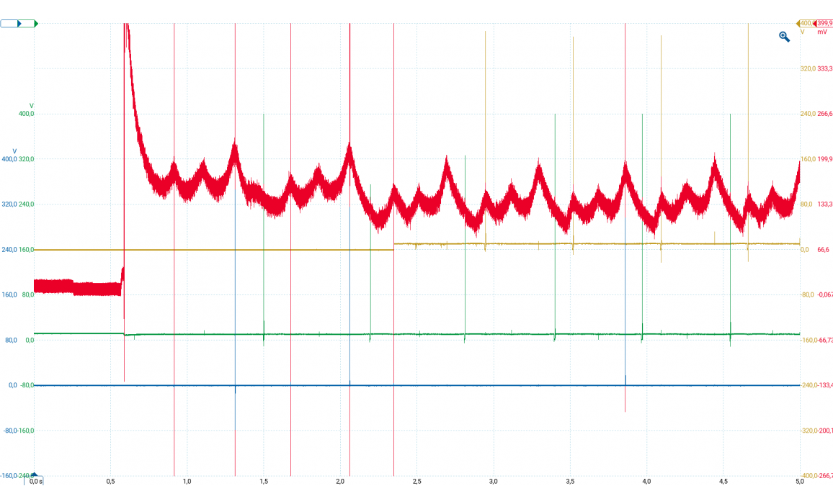
Task: Select the yellow channel ruler handle at top-right
Action: (x=800, y=24)
